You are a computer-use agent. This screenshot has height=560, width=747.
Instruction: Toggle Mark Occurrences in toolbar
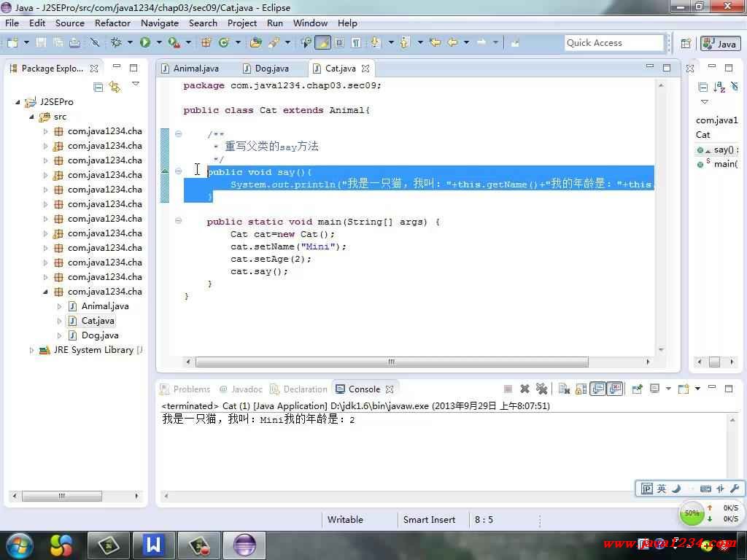point(322,42)
